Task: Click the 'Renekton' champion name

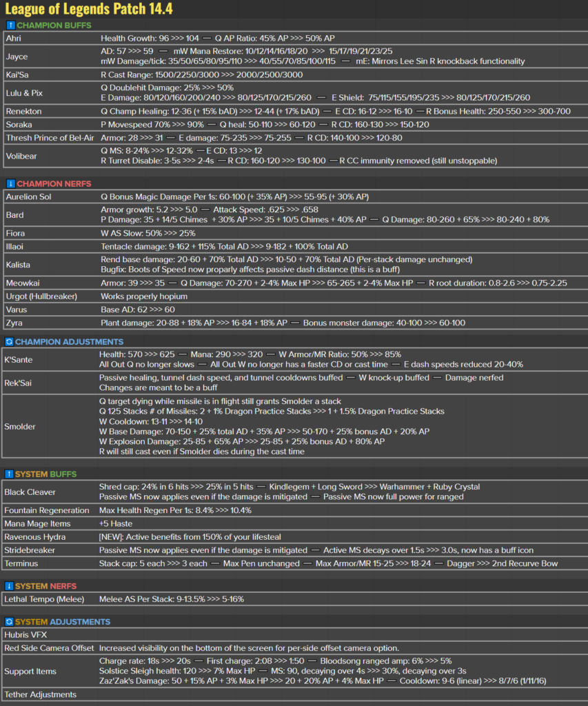Action: tap(23, 111)
